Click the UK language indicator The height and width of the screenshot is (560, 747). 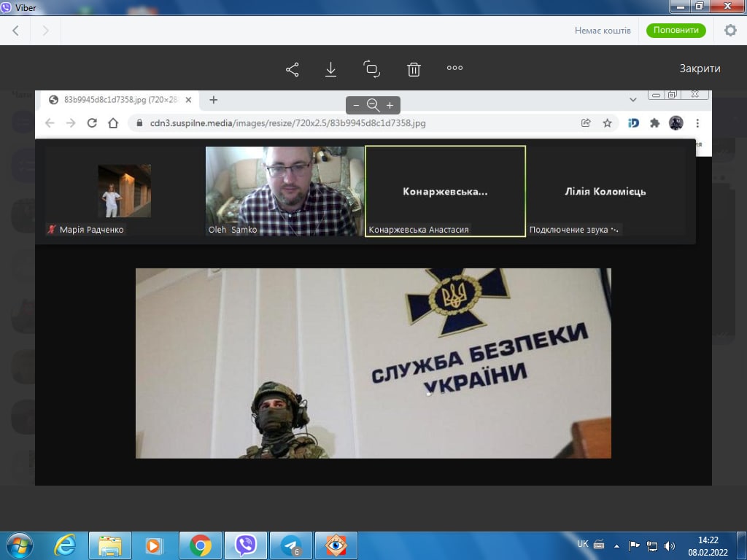583,544
